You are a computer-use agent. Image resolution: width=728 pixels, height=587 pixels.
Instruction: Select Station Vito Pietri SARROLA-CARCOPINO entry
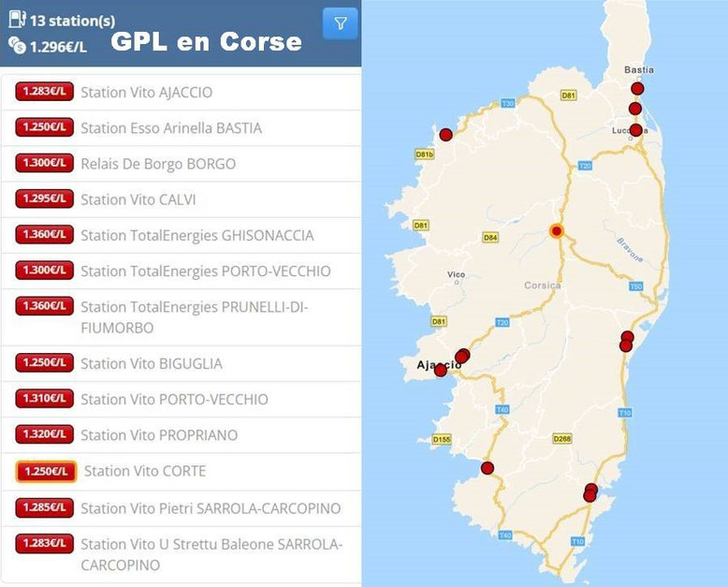pyautogui.click(x=182, y=508)
